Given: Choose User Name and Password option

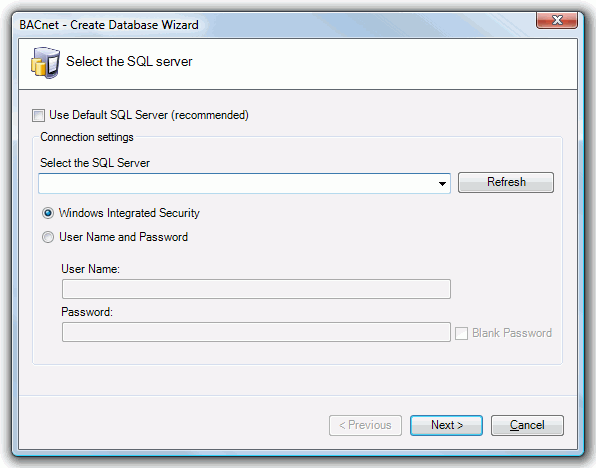Looking at the screenshot, I should (48, 237).
